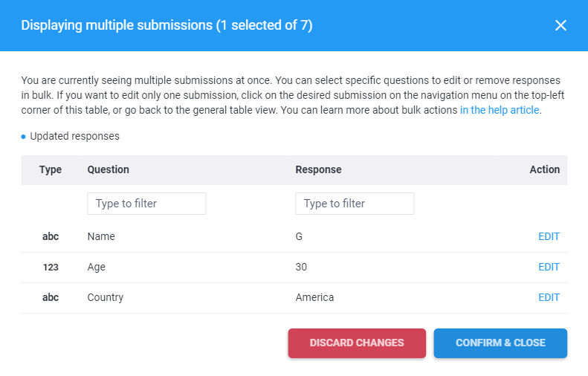Click the Question column header
This screenshot has width=588, height=376.
click(x=109, y=169)
